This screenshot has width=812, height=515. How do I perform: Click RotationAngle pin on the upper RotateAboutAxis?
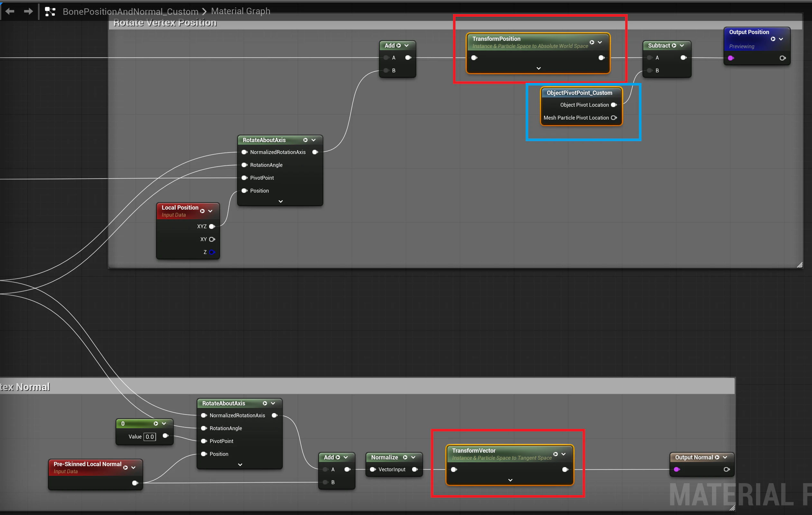[245, 165]
